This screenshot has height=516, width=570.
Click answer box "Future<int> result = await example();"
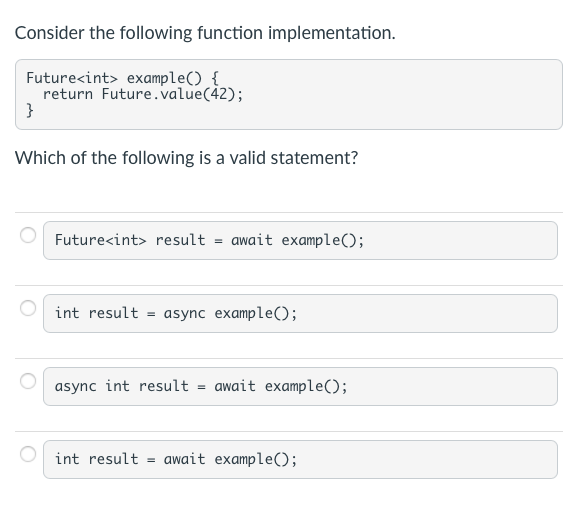[300, 240]
